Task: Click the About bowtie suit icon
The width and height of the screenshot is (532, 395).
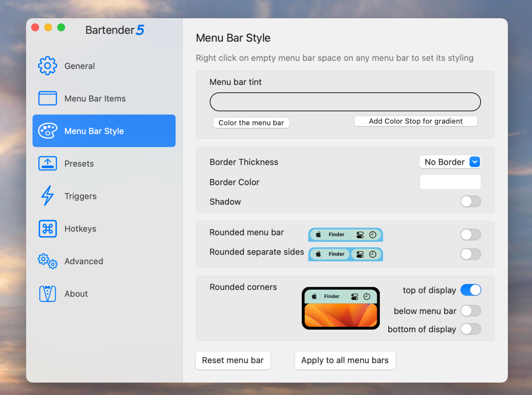Action: point(47,293)
